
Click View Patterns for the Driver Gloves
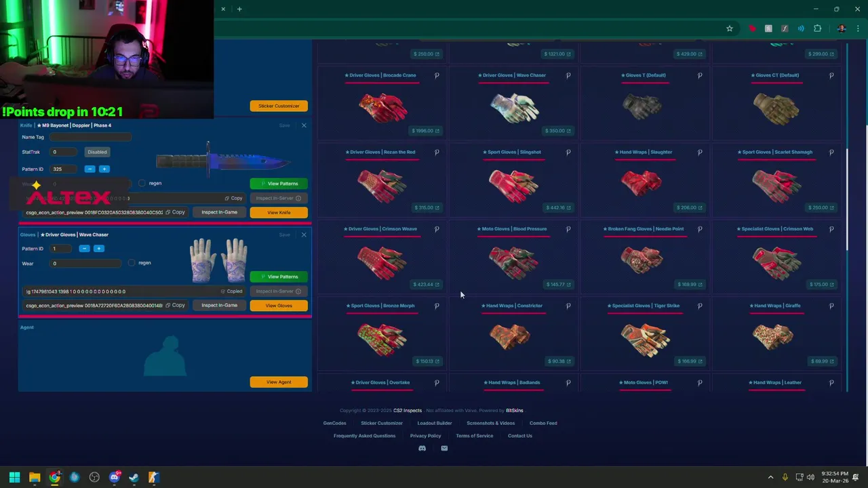279,277
